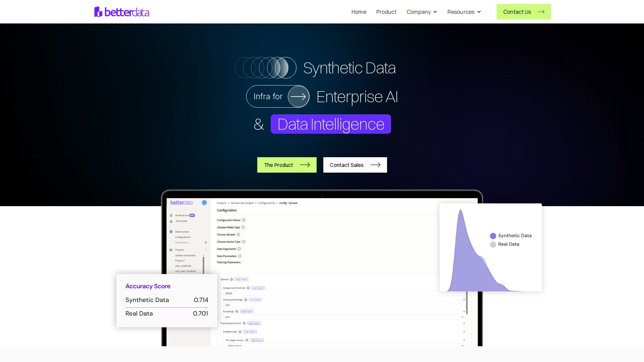Click the info icon beside Unique percentage
Viewport: 644px width, 362px height.
[x=246, y=300]
